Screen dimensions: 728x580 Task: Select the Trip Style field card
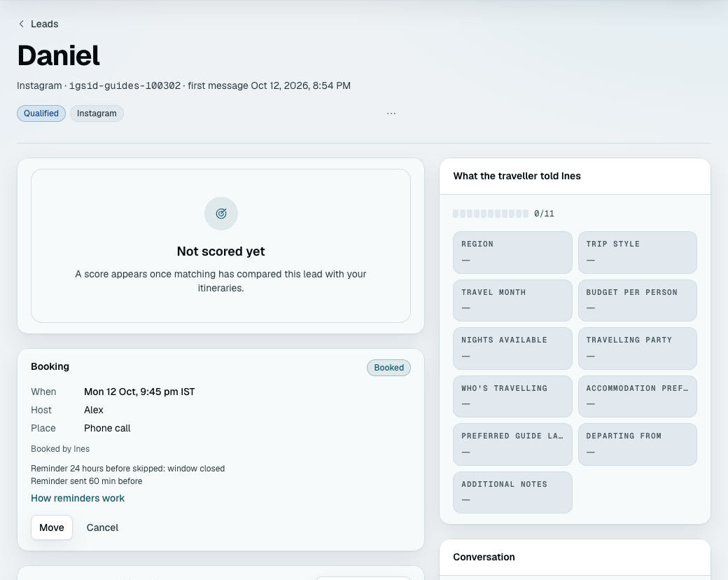tap(638, 252)
